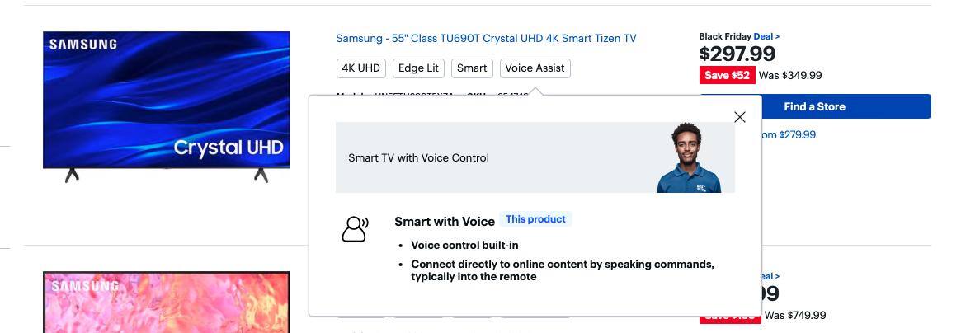Click the "Smart TV with Voice Control" banner text

(x=418, y=158)
